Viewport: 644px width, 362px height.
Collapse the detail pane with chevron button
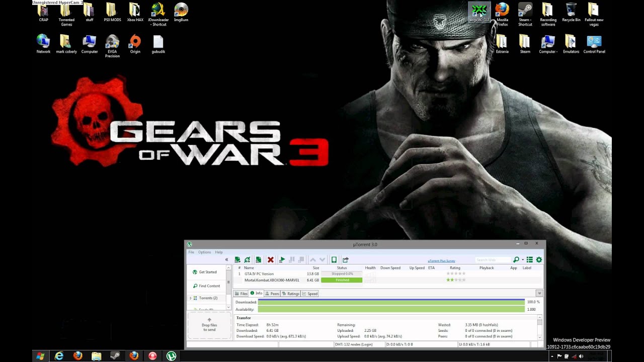point(539,293)
